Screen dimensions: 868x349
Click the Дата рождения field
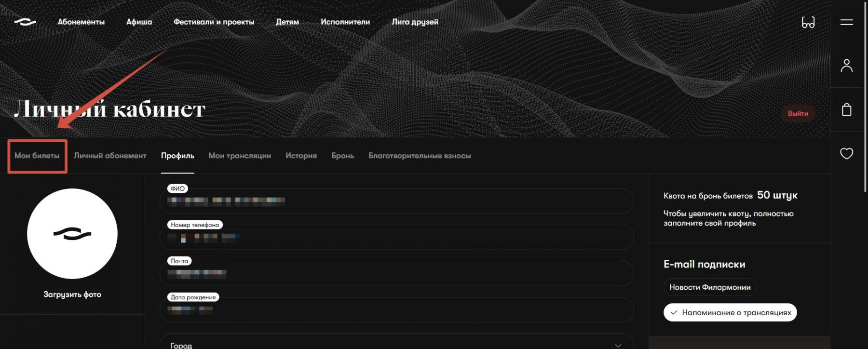(395, 310)
